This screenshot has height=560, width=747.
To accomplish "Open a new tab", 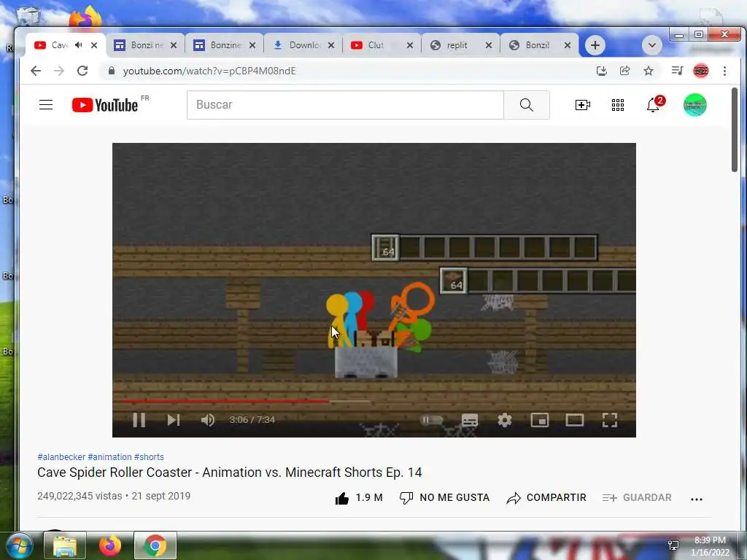I will (595, 45).
